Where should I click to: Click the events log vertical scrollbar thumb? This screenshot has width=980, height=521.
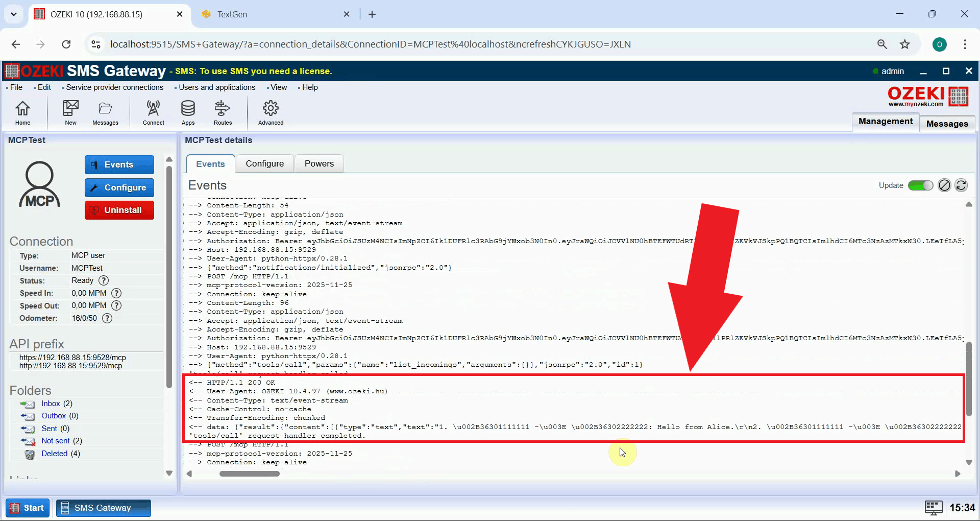pyautogui.click(x=969, y=378)
